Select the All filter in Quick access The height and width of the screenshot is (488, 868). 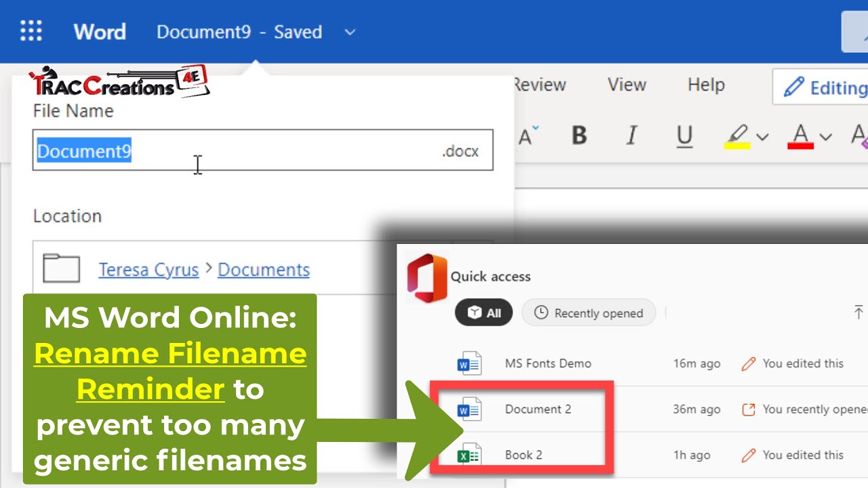pos(484,312)
